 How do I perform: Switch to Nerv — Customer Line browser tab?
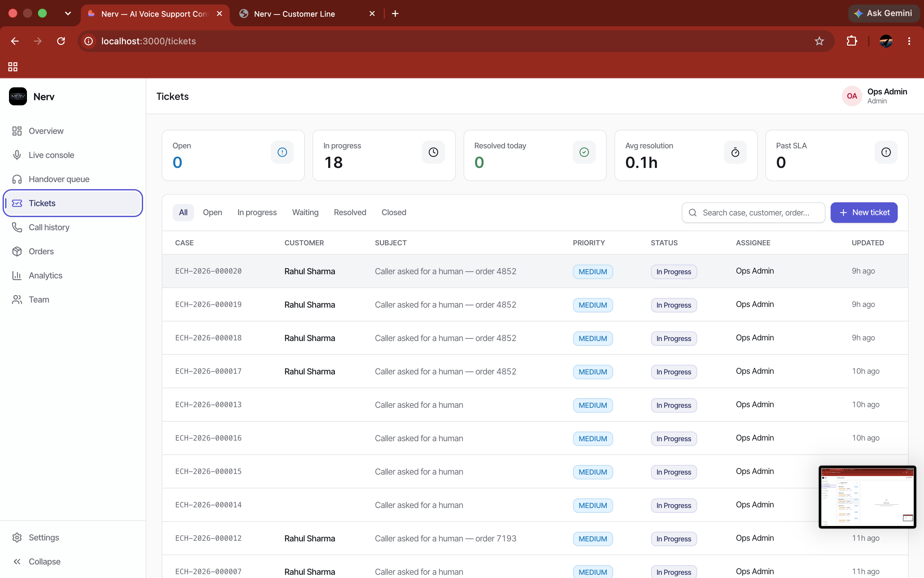[307, 14]
